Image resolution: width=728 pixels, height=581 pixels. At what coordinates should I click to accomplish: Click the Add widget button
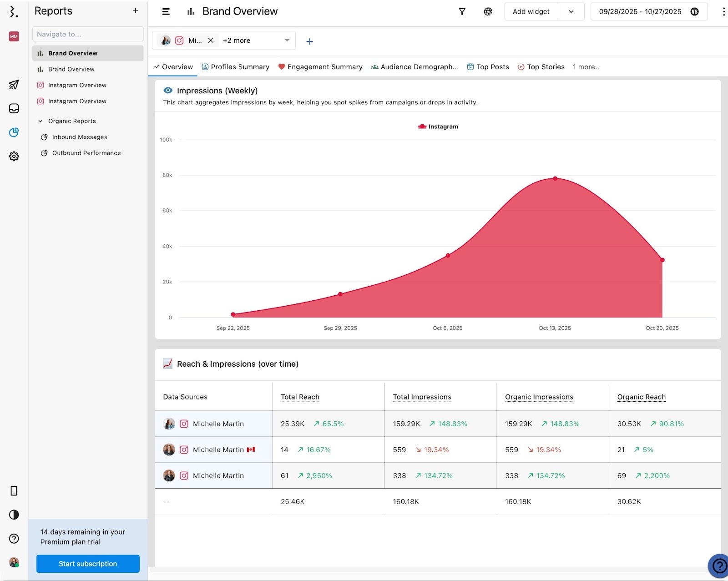[x=531, y=11]
